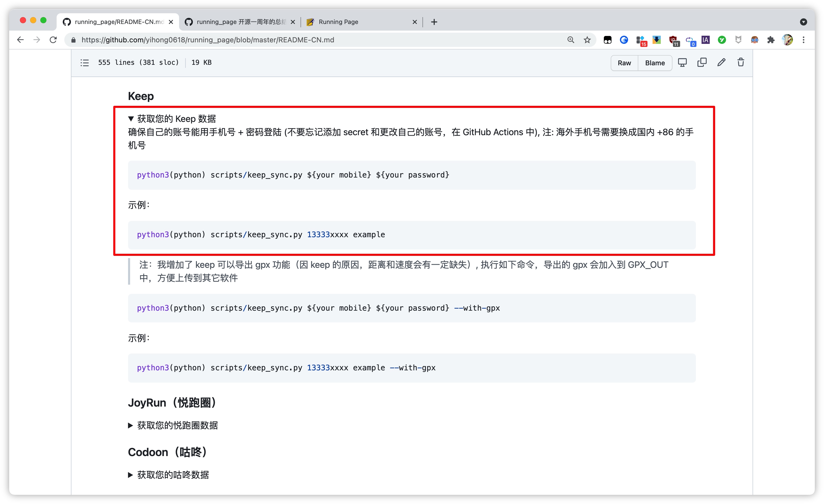This screenshot has width=824, height=504.
Task: Delete this file using the trash icon
Action: coord(741,62)
